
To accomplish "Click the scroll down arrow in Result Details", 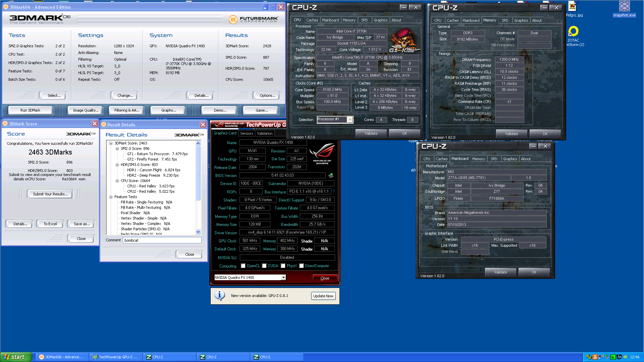I will point(198,232).
